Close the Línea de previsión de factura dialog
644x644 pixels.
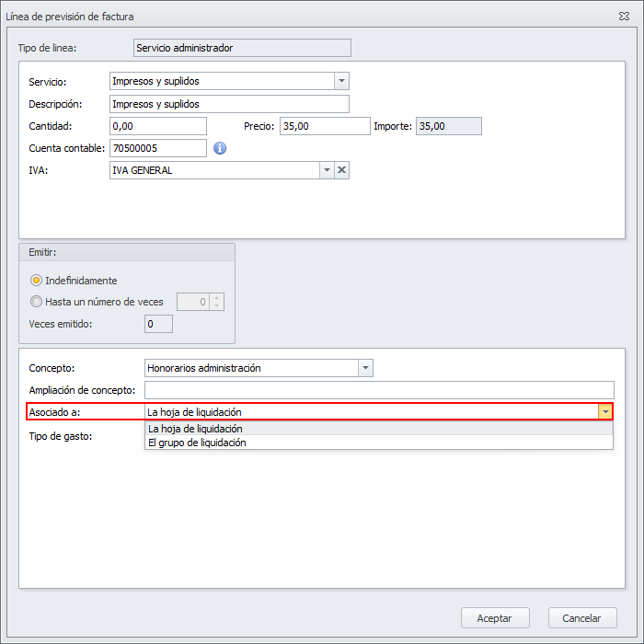(x=625, y=17)
